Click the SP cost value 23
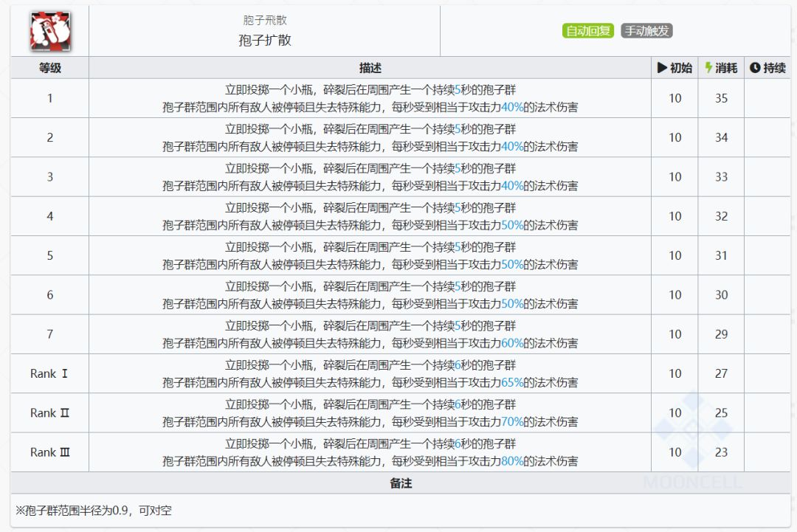The height and width of the screenshot is (532, 797). [x=721, y=452]
